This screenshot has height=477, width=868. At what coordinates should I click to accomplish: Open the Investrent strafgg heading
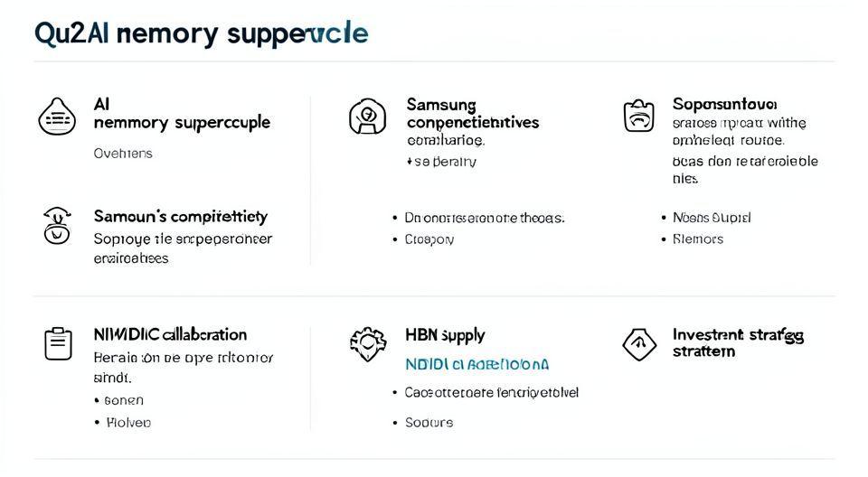(737, 342)
